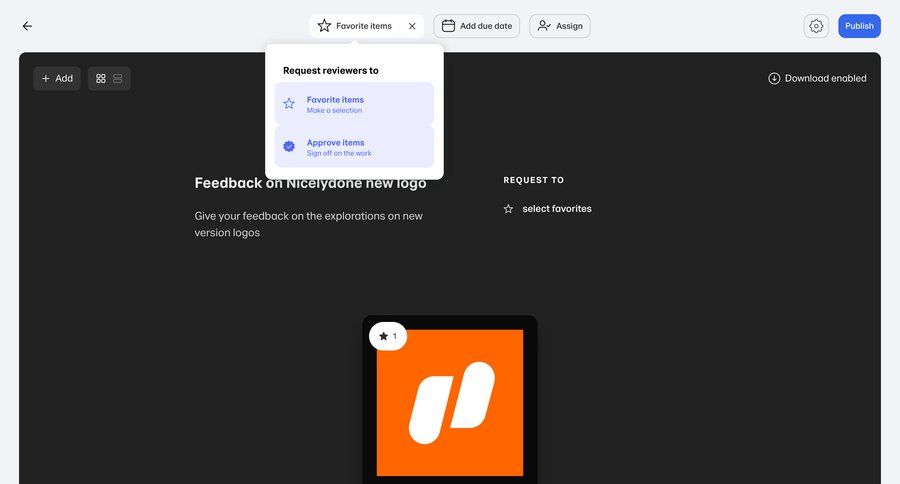Choose Approve items option in popup
Image resolution: width=900 pixels, height=484 pixels.
[354, 147]
